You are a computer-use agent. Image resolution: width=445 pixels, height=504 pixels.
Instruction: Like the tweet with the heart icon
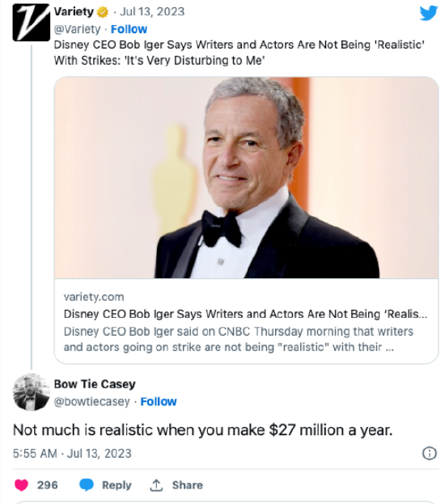pyautogui.click(x=22, y=485)
